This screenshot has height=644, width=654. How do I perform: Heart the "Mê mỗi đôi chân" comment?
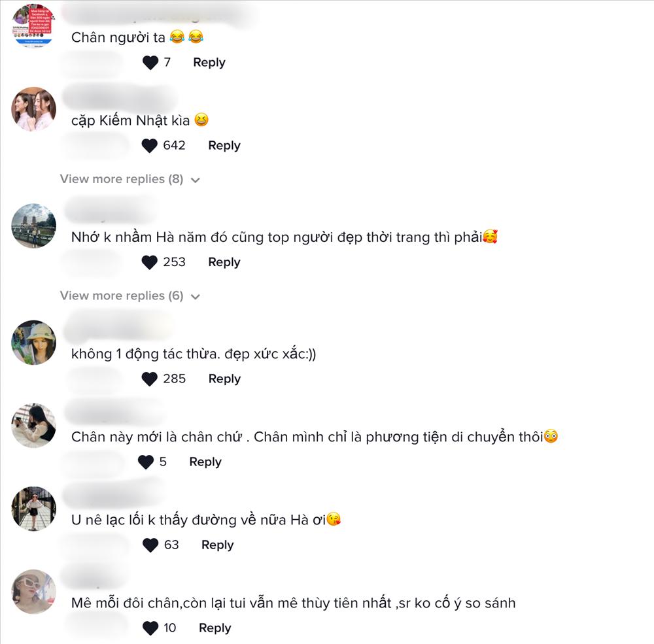pyautogui.click(x=150, y=628)
